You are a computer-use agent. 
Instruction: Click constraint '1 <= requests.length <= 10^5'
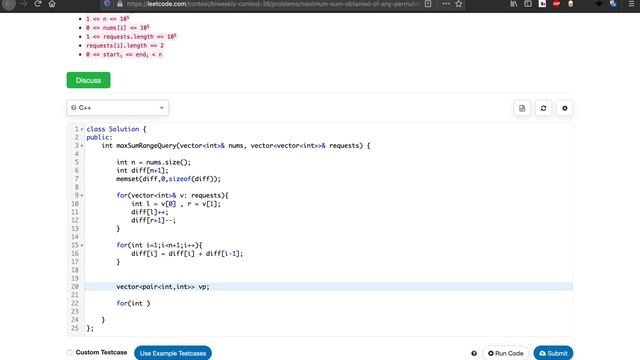click(x=131, y=36)
